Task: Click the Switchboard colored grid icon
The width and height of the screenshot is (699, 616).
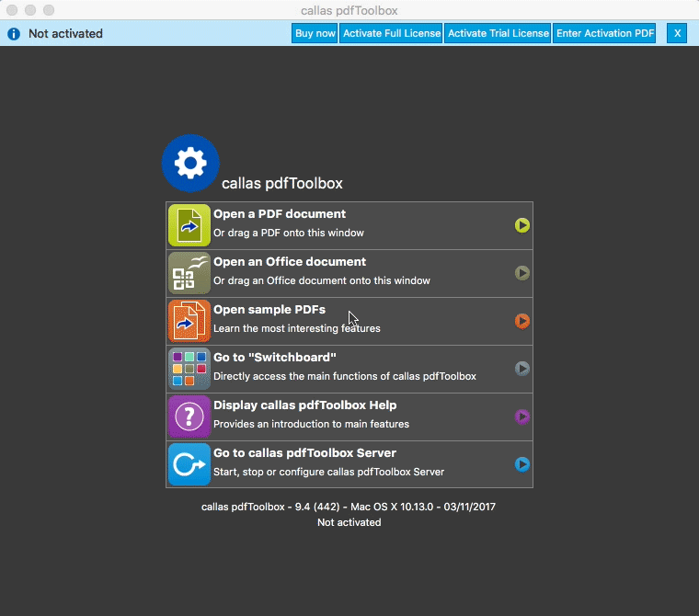Action: 189,369
